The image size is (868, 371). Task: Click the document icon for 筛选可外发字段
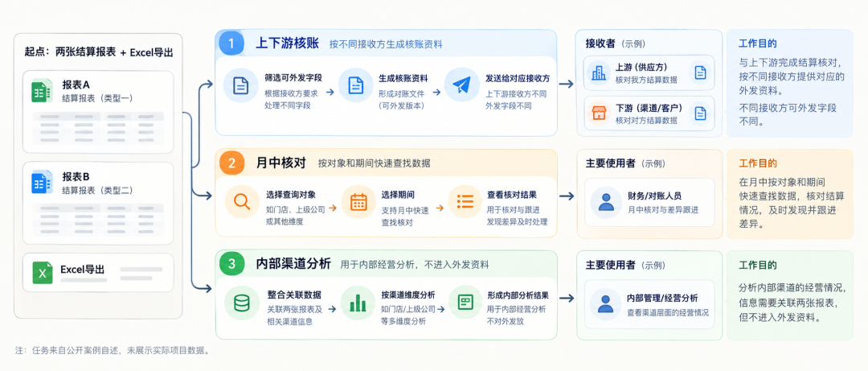click(241, 85)
